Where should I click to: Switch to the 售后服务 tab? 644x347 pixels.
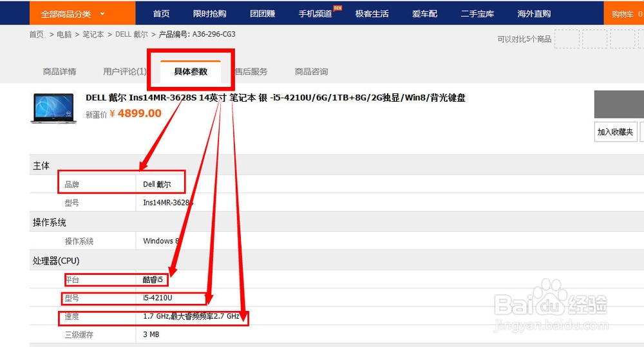click(x=251, y=71)
